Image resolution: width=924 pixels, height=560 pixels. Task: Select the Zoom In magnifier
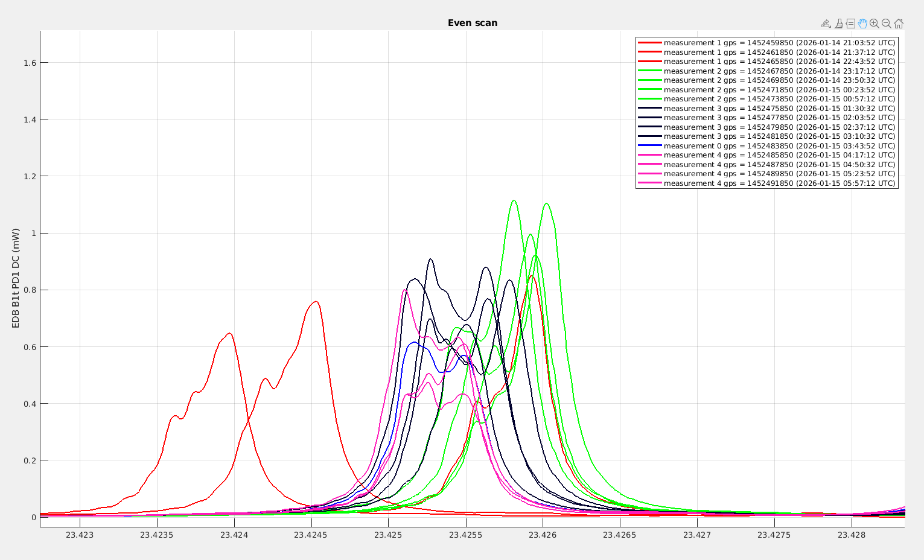tap(874, 24)
